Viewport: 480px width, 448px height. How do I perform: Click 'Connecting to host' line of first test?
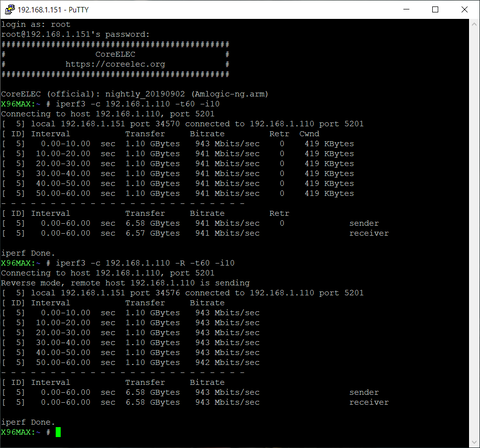click(x=108, y=114)
